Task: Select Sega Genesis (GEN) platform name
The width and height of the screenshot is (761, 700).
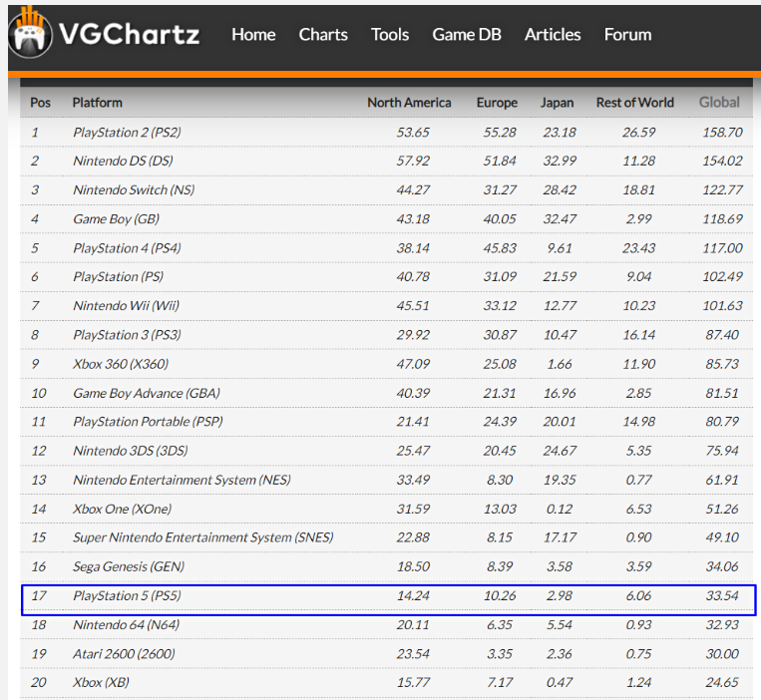Action: point(129,566)
